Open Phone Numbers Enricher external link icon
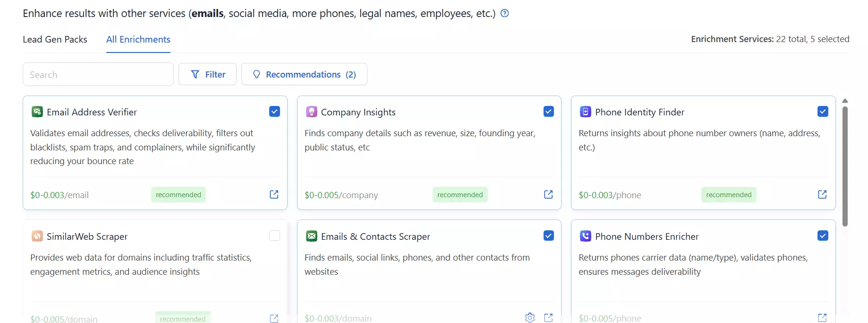The height and width of the screenshot is (323, 868). coord(822,318)
